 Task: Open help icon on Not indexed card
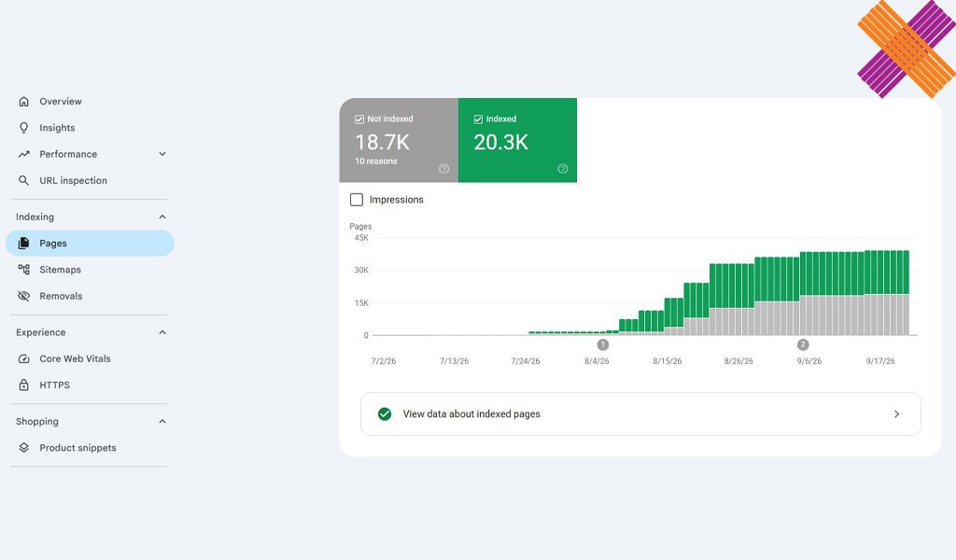pyautogui.click(x=443, y=169)
